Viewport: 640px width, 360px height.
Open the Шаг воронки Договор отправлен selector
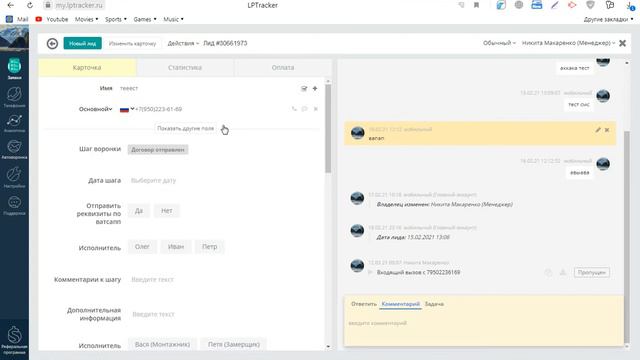[158, 149]
